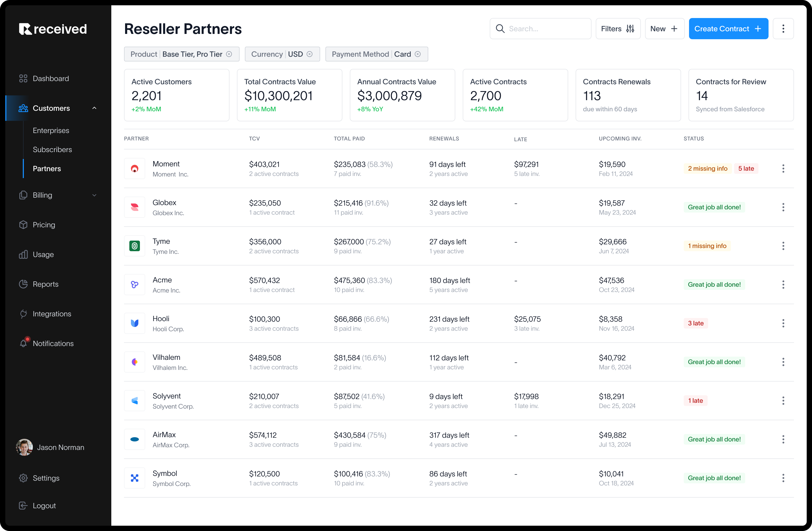The width and height of the screenshot is (812, 531).
Task: Open the Dashboard grid icon
Action: click(x=23, y=78)
